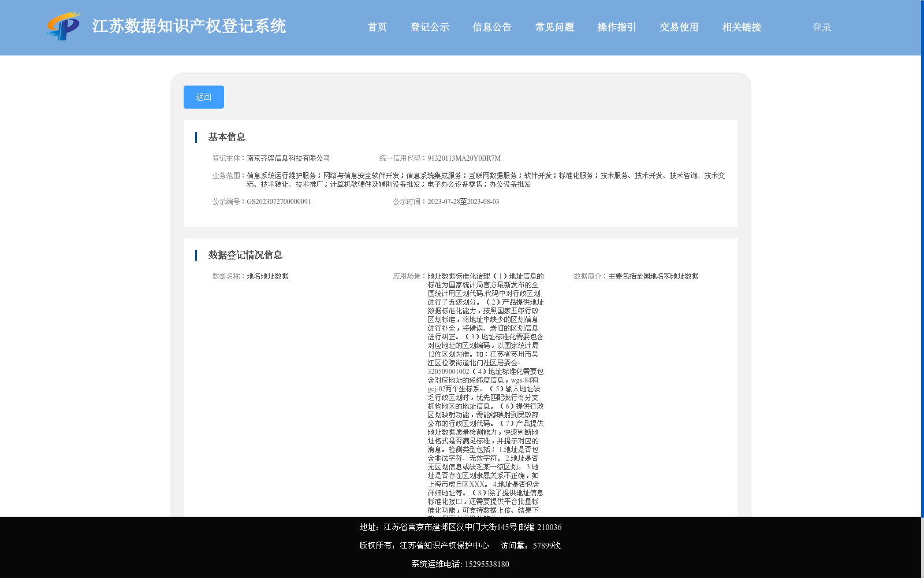This screenshot has width=924, height=578.
Task: Select the visit count 57899次
Action: point(547,546)
